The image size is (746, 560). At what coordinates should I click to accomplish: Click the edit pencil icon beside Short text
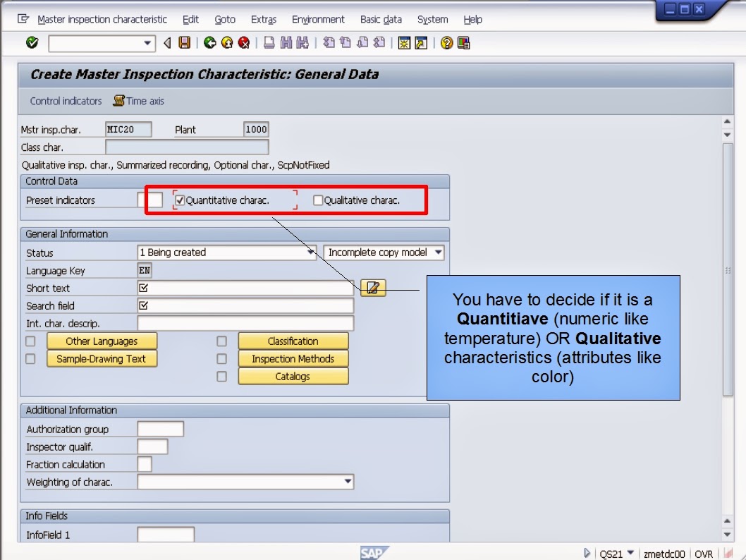pyautogui.click(x=372, y=288)
